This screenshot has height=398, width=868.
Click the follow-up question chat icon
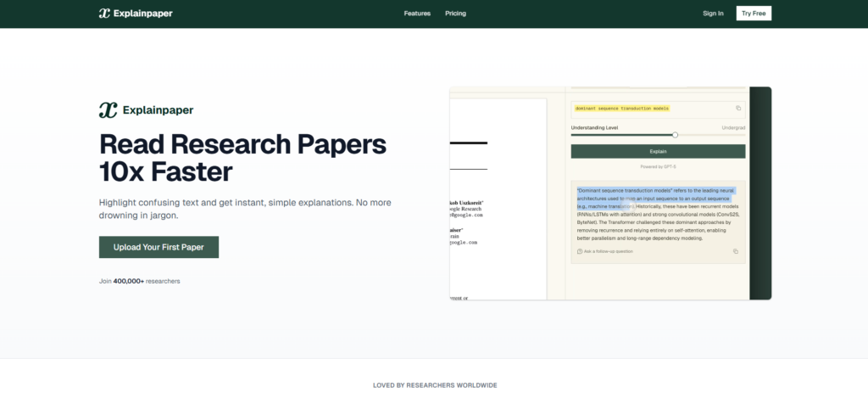(x=580, y=251)
